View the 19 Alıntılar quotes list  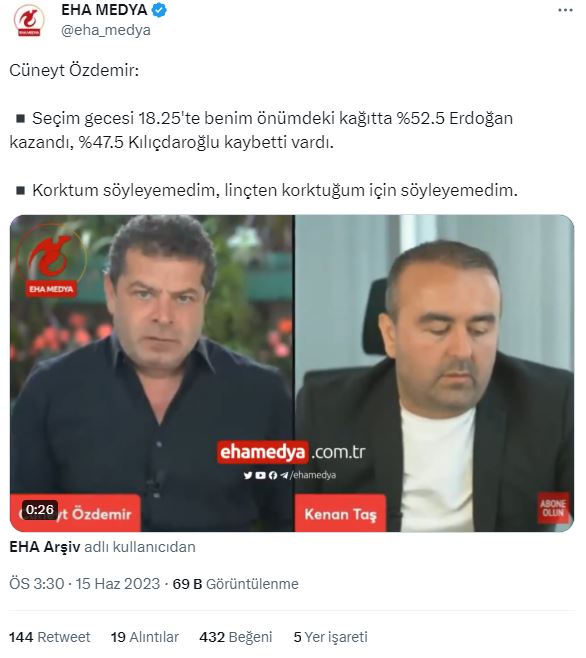[145, 637]
